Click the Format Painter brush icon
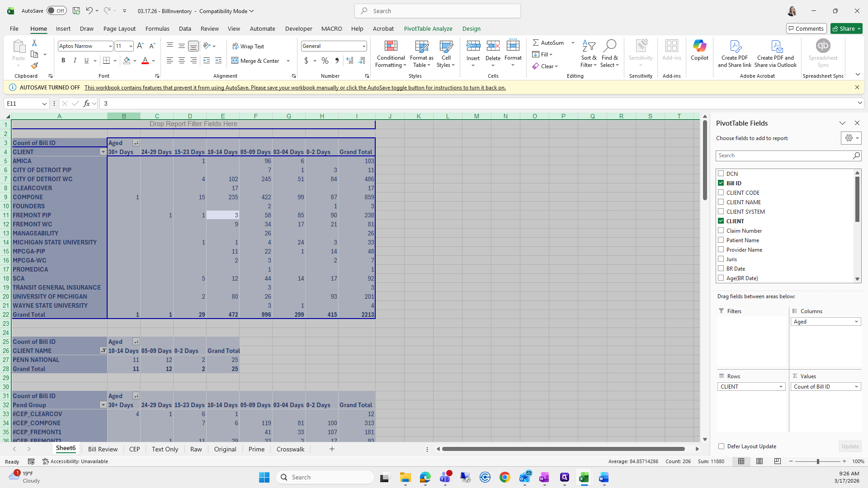Viewport: 868px width, 488px height. coord(34,66)
